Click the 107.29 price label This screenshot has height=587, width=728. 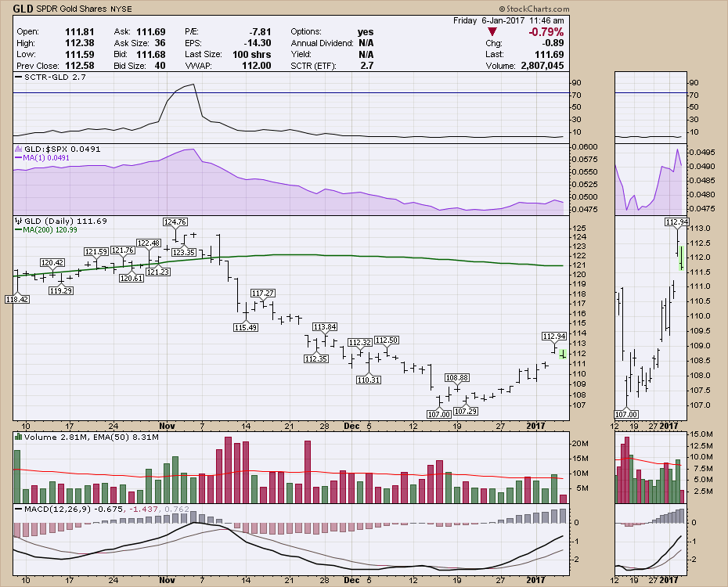click(x=466, y=412)
